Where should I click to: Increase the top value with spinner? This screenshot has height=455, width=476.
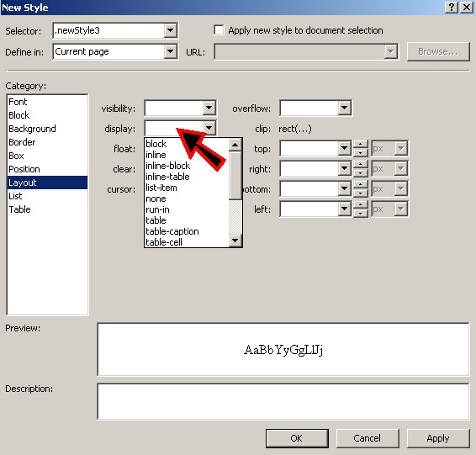tap(360, 144)
